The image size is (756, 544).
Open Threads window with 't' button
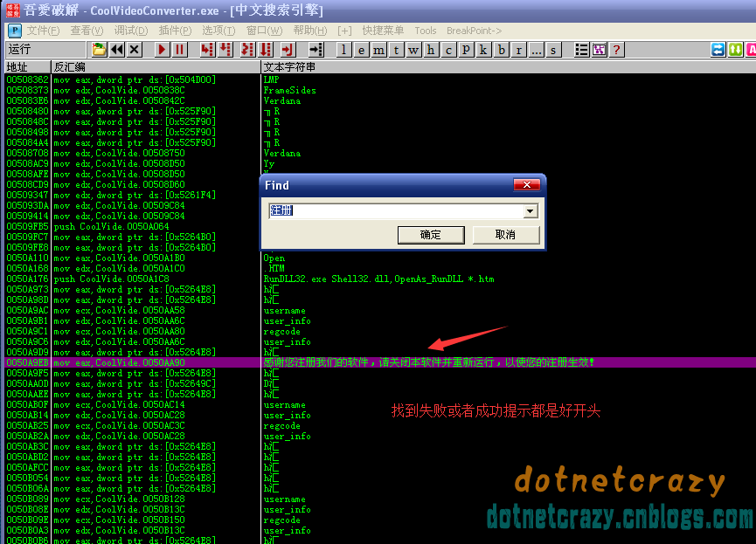coord(396,50)
